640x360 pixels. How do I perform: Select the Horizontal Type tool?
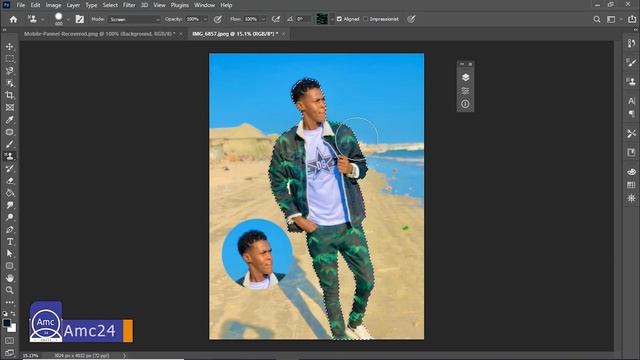click(9, 242)
